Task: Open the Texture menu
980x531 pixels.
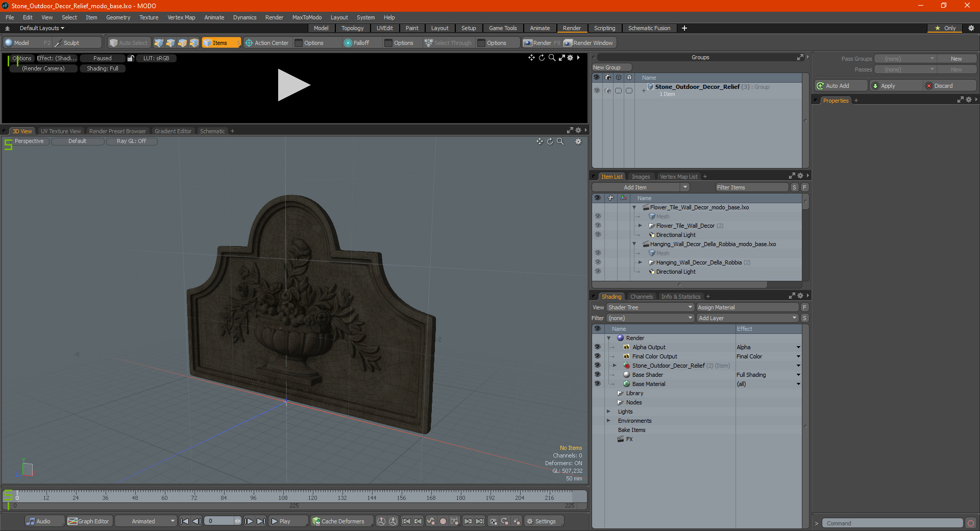Action: tap(149, 17)
